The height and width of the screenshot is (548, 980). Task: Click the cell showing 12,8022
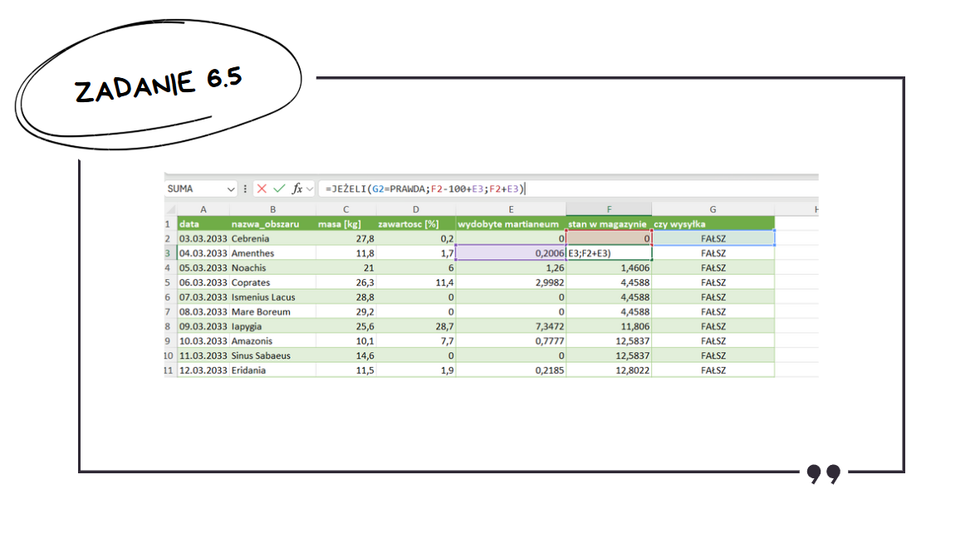pyautogui.click(x=608, y=370)
